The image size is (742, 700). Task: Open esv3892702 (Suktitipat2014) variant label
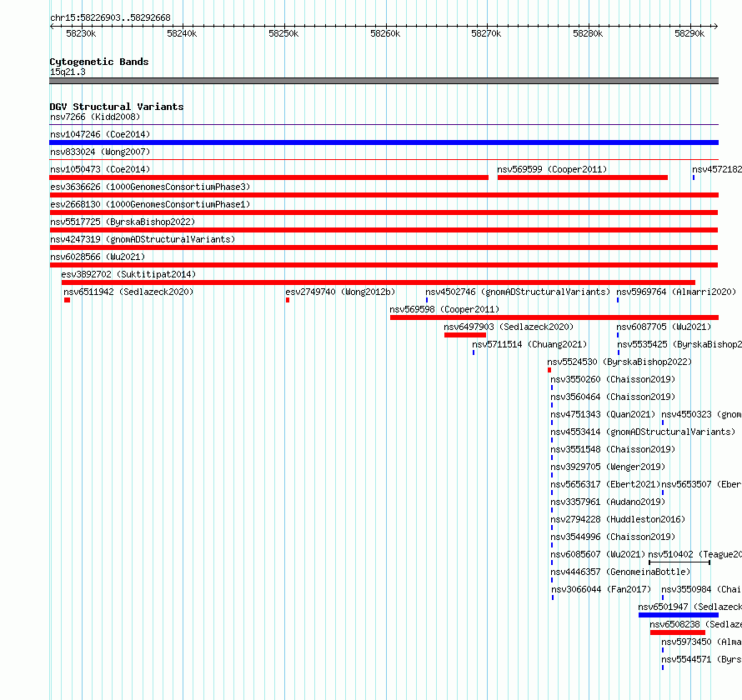click(x=128, y=274)
